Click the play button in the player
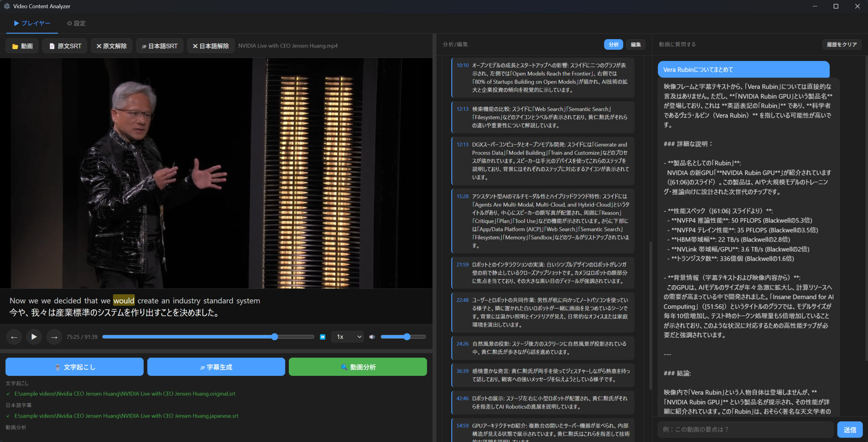868x442 pixels. pyautogui.click(x=34, y=337)
